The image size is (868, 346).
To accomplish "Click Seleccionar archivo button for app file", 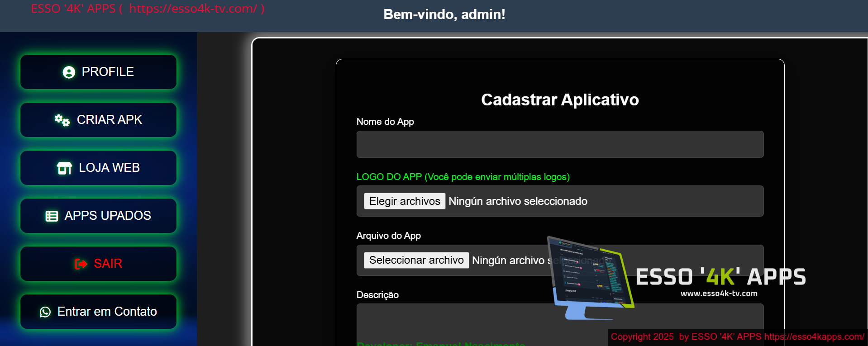I will (416, 260).
